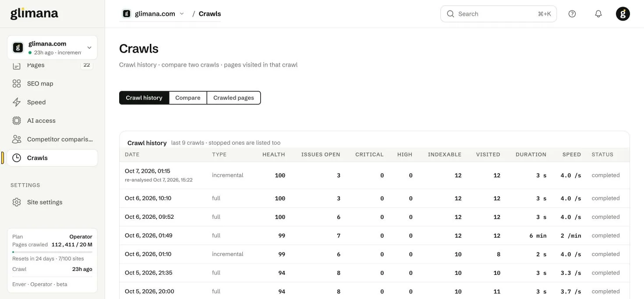Select the Oct 6, 2026, 01:49 crawl
Screen dimensions: 644x299
point(375,235)
